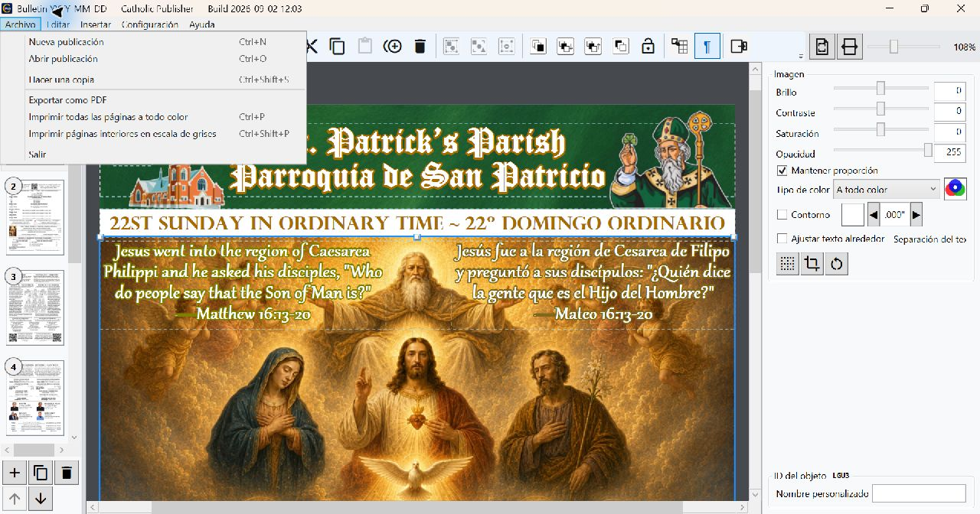
Task: Click the send backward layer icon
Action: [x=593, y=47]
